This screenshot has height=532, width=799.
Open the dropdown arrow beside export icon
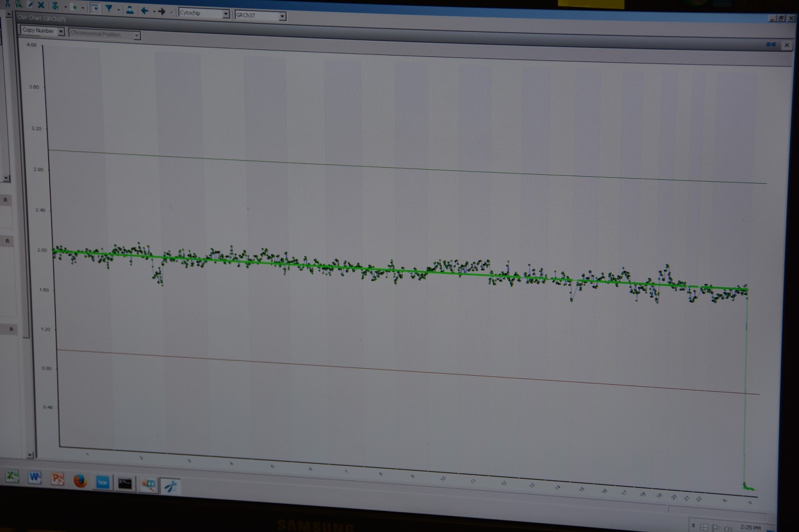coord(83,7)
